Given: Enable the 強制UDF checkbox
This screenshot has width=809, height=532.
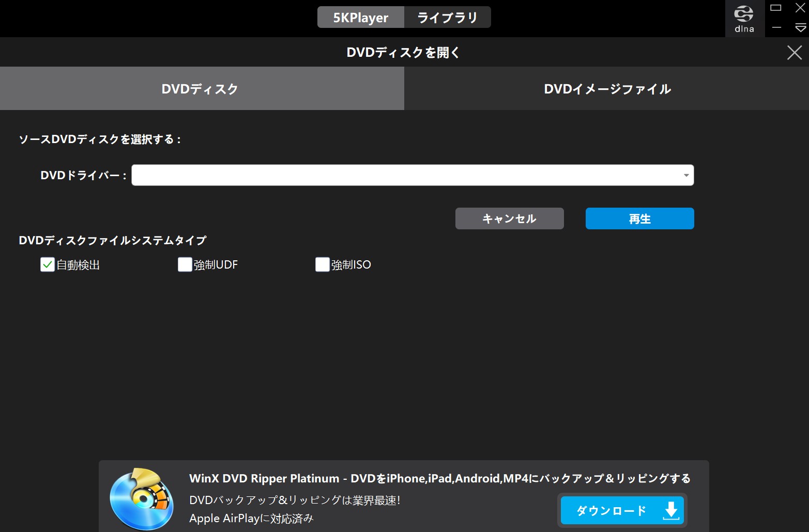Looking at the screenshot, I should point(185,264).
